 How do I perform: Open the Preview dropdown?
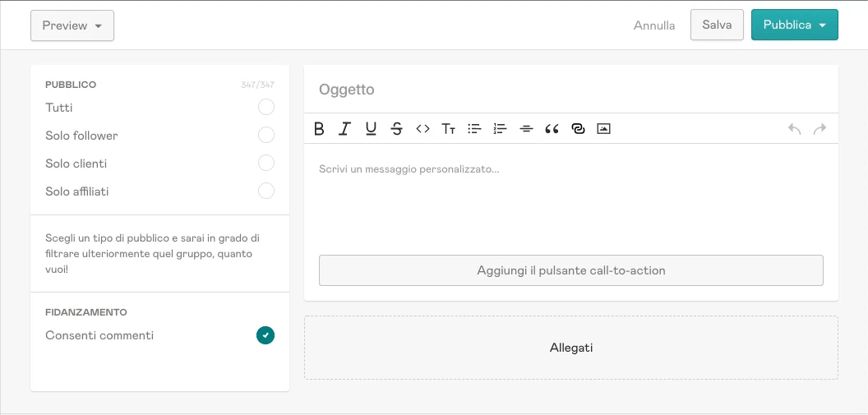[x=72, y=25]
